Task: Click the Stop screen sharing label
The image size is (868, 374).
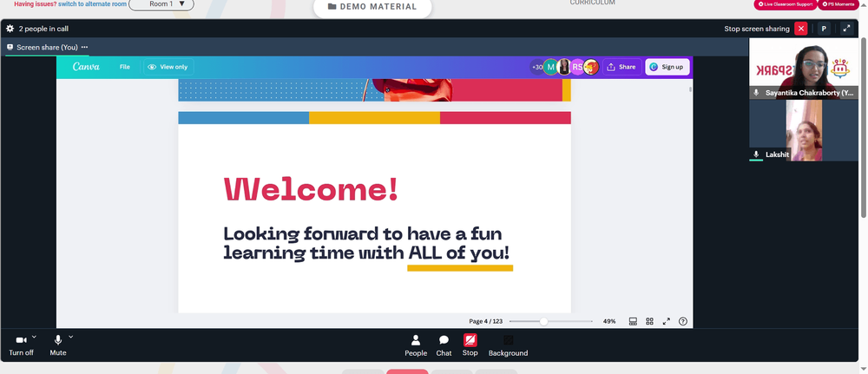Action: [757, 29]
